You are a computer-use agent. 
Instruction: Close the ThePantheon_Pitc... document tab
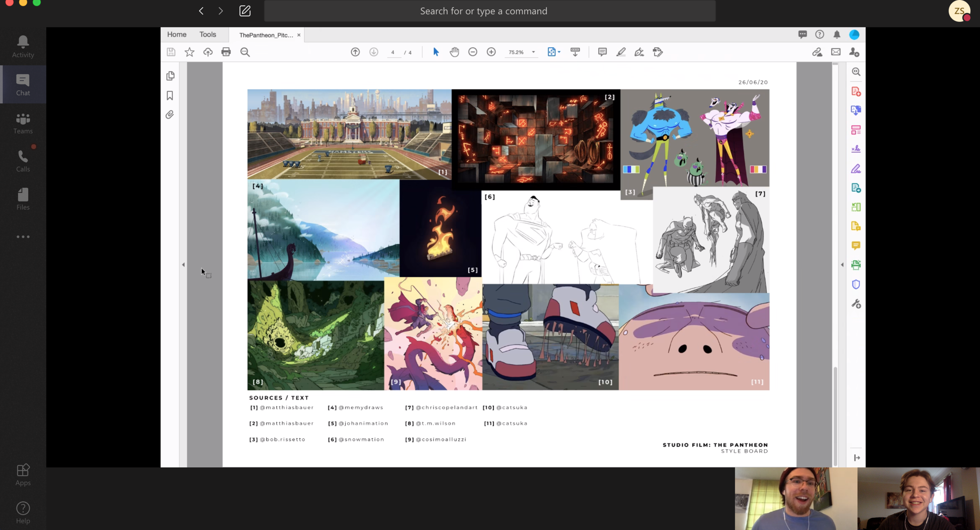[299, 35]
